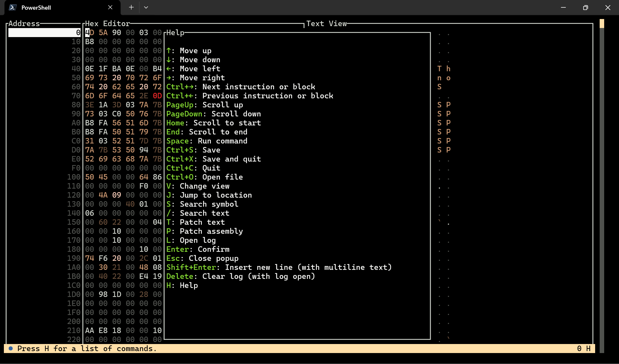Viewport: 619px width, 364px height.
Task: Click the 'Ctrl+S: Save' help line
Action: (193, 150)
